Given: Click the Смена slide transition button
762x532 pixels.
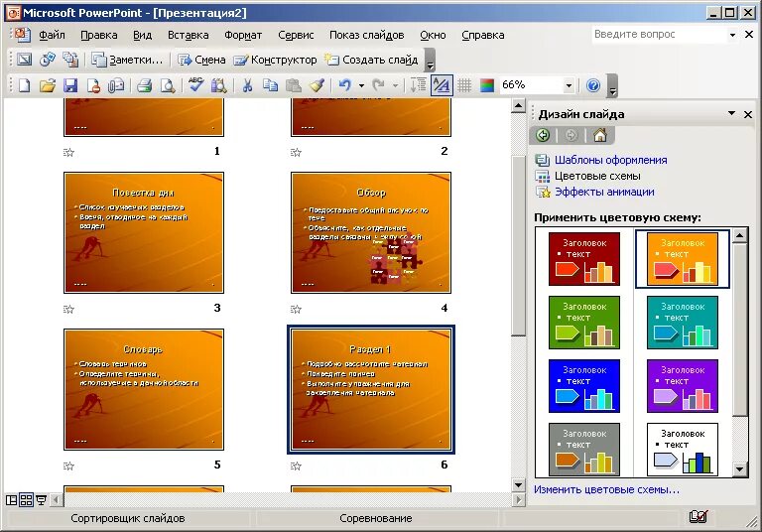Looking at the screenshot, I should coord(201,60).
